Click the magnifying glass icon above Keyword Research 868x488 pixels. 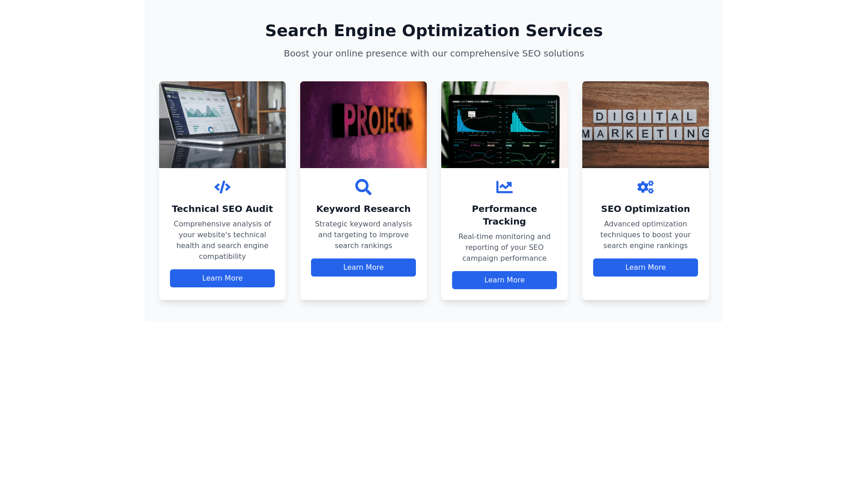(363, 187)
